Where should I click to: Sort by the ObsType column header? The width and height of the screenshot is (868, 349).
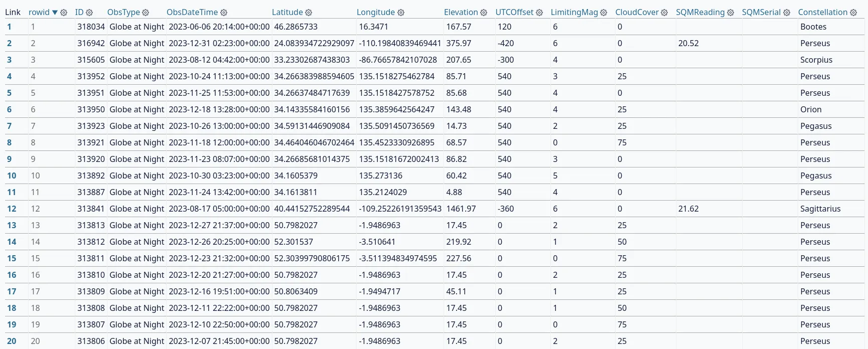123,12
